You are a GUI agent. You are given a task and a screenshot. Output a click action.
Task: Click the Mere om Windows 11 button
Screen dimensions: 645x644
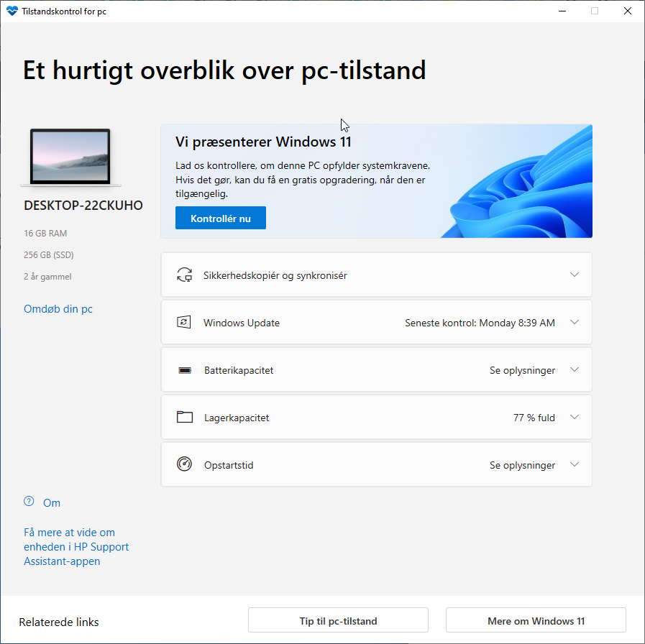[535, 620]
